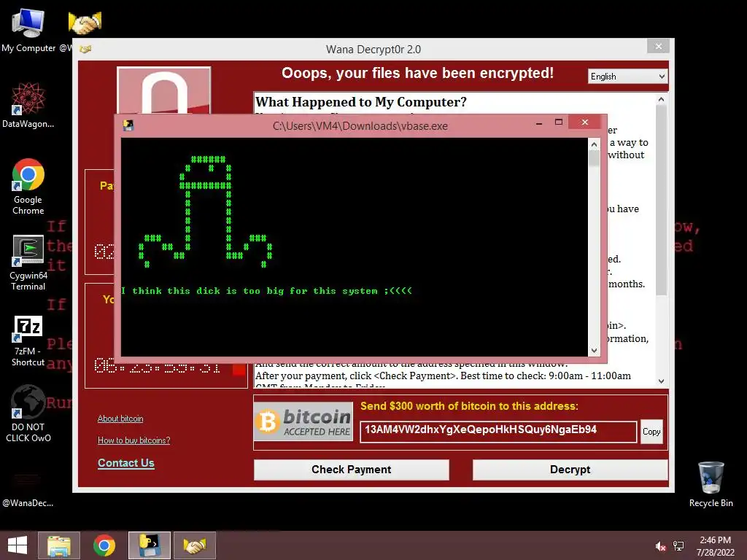747x560 pixels.
Task: Minimize the vbase.exe console window
Action: coord(539,123)
